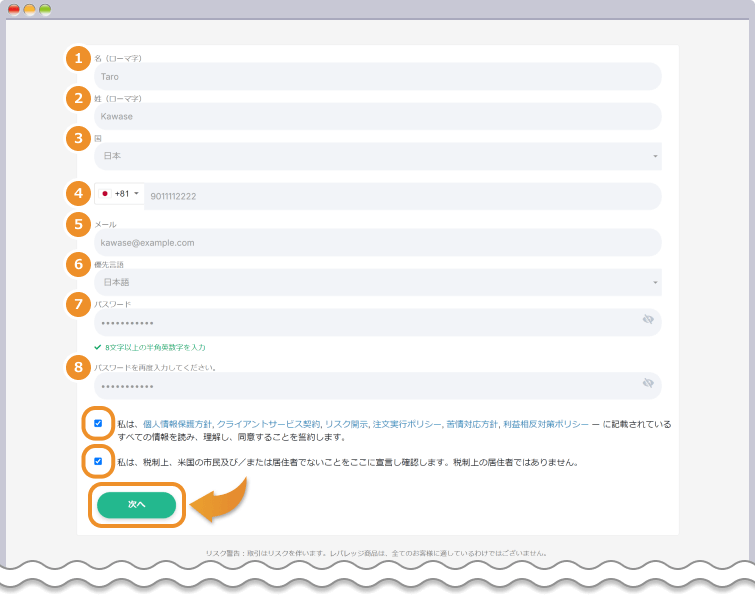Open the リスク開示 link

346,424
